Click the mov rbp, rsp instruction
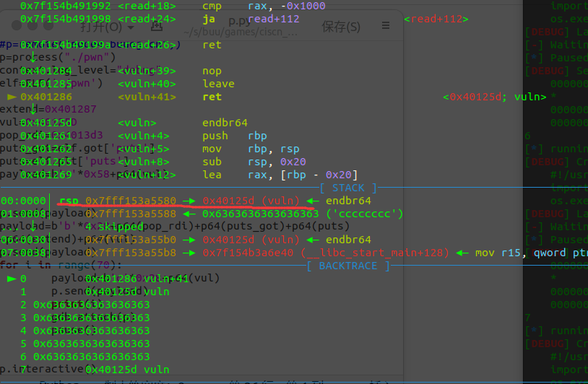Viewport: 588px width, 384px height. 251,149
